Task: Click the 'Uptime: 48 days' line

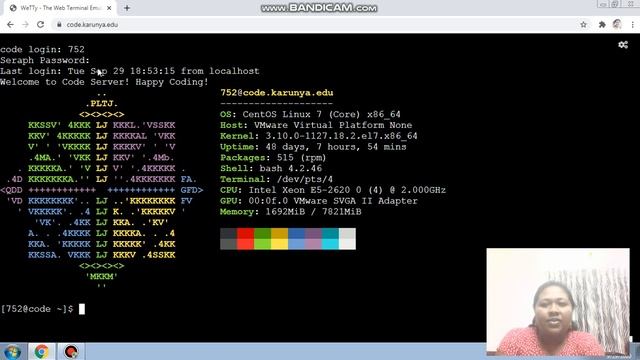Action: [313, 147]
